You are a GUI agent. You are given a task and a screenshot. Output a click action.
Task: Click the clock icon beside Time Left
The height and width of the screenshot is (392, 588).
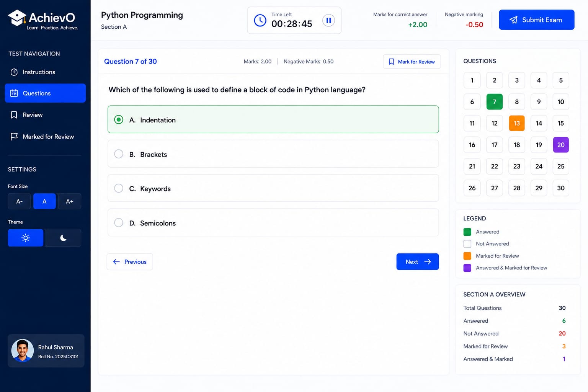[260, 20]
